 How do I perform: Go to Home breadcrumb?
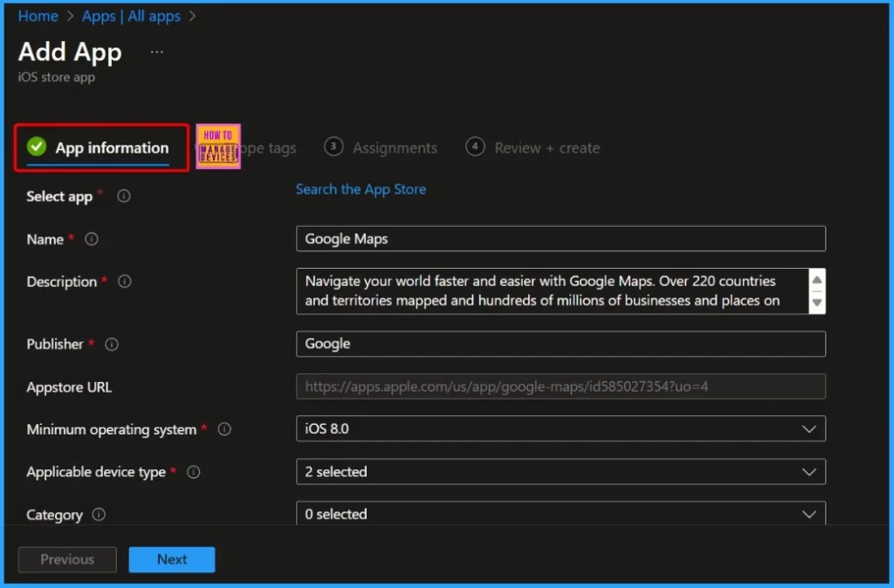pos(38,16)
